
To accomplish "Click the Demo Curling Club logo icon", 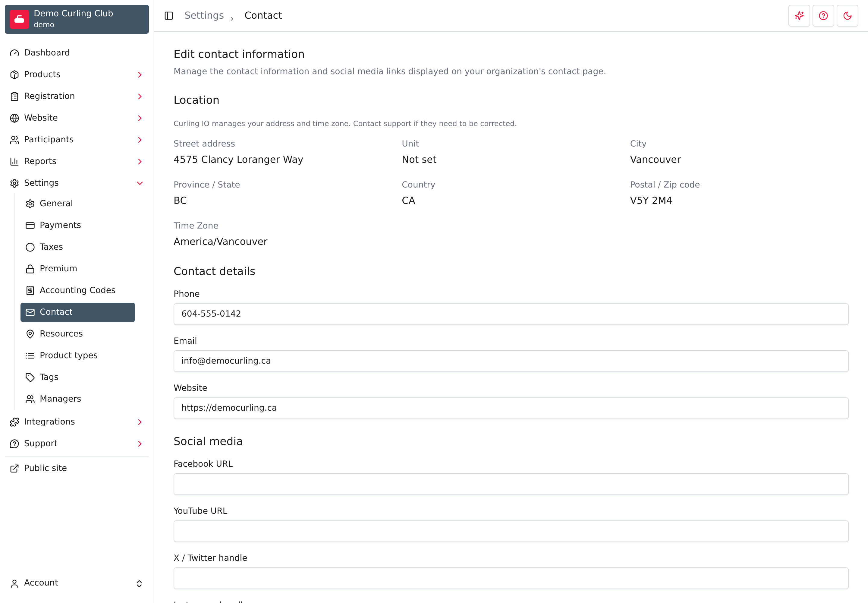I will coord(19,19).
